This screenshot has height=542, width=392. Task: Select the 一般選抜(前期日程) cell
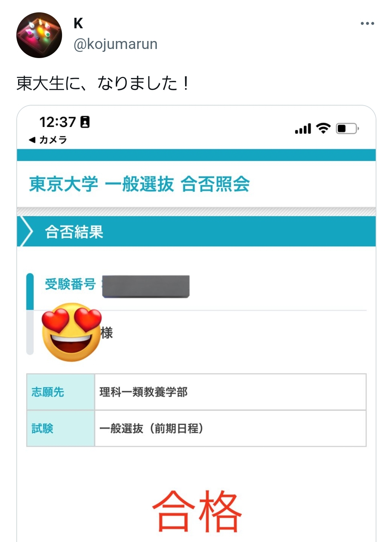tap(230, 428)
